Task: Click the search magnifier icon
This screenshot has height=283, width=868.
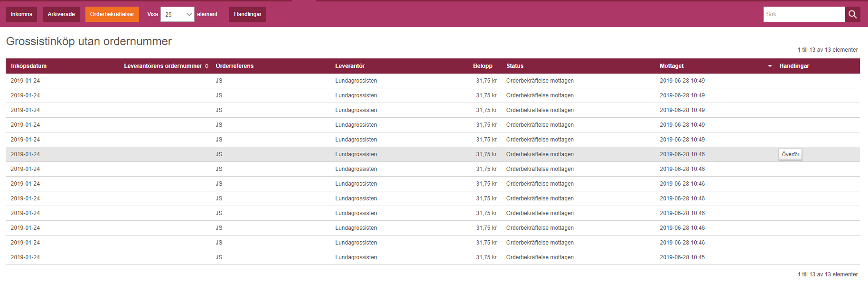Action: (852, 14)
